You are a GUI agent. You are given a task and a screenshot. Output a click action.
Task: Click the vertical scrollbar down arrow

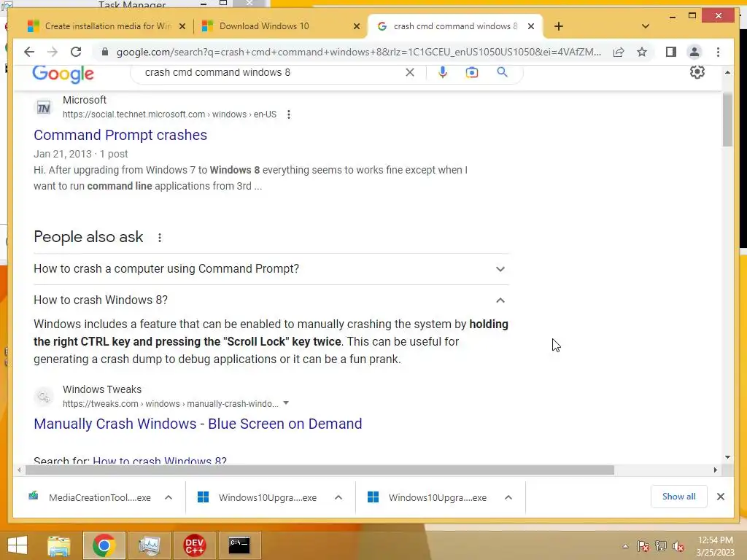click(x=727, y=457)
